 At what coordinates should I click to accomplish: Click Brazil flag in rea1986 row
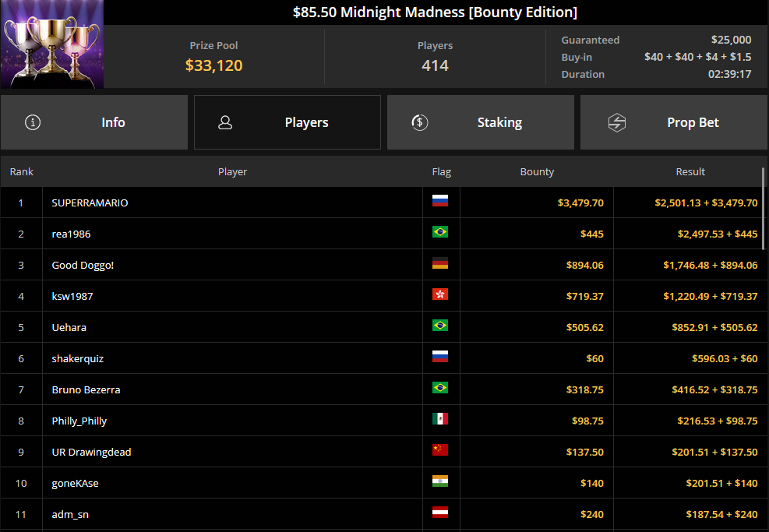tap(440, 232)
